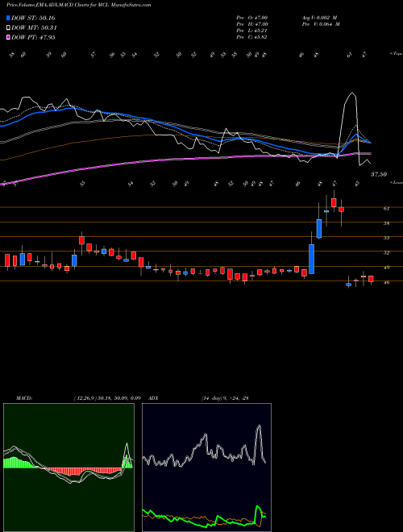The width and height of the screenshot is (403, 532).
Task: Select the 'DOW MT: 50.31' legend label
Action: [34, 28]
